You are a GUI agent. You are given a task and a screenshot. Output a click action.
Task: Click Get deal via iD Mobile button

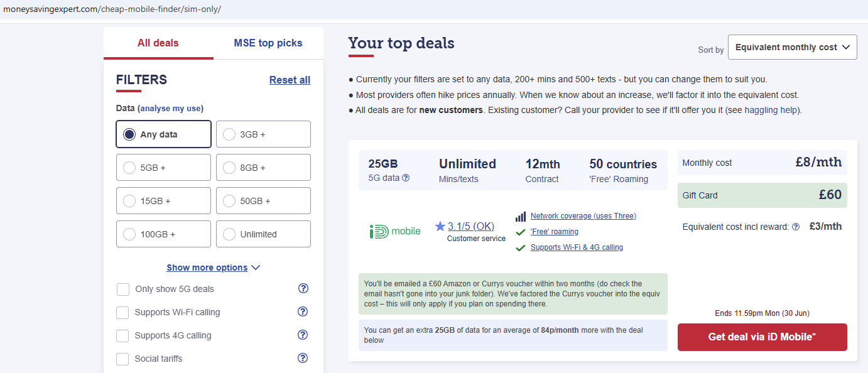762,337
